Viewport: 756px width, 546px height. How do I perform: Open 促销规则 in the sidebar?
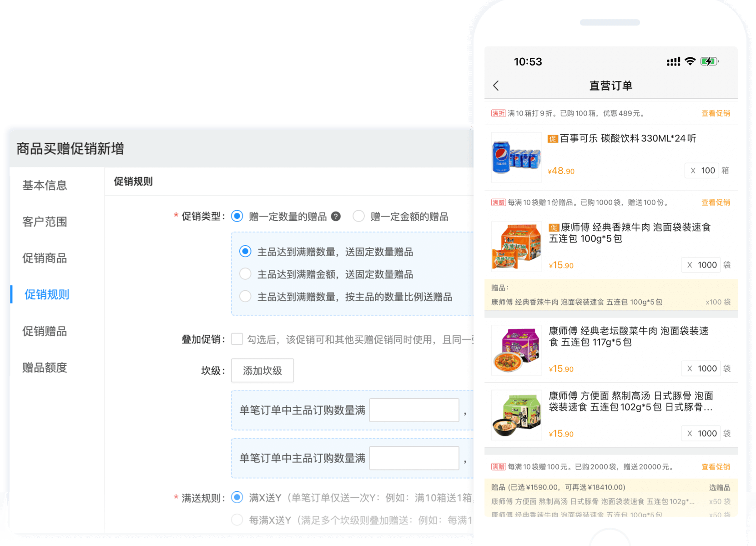(x=47, y=294)
